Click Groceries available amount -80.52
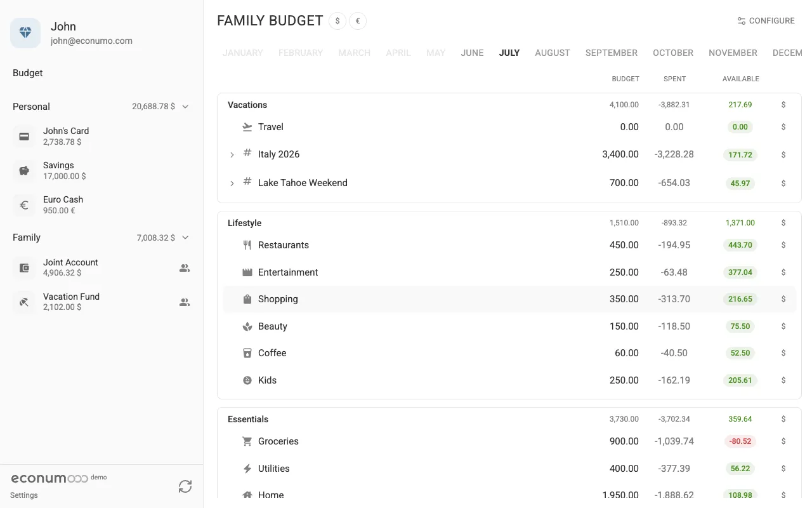The width and height of the screenshot is (812, 508). point(740,441)
